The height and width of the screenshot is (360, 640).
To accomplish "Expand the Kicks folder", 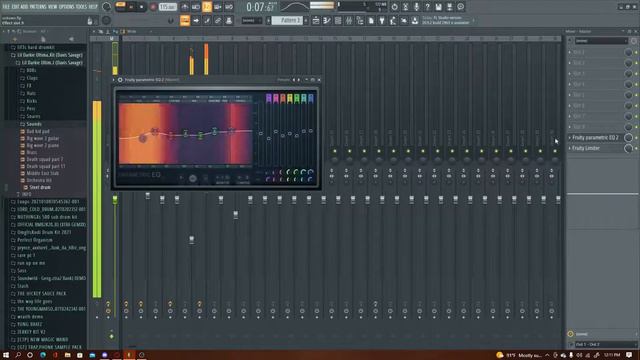I will (31, 101).
